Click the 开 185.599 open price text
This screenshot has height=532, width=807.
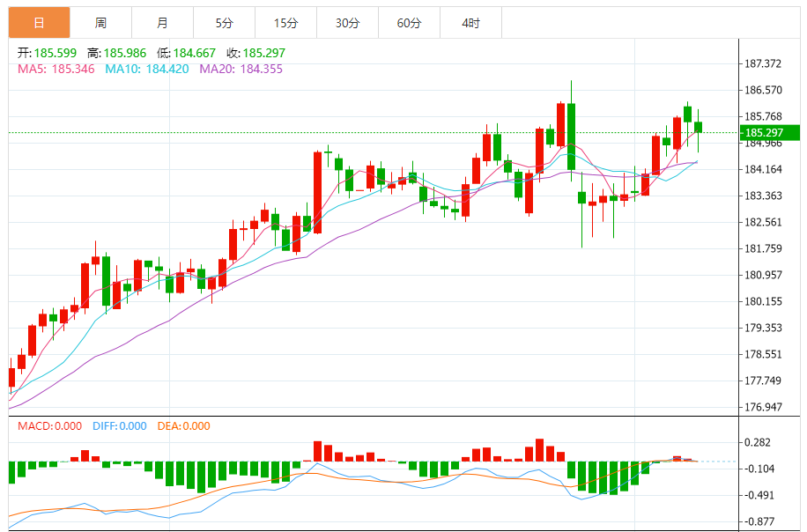pos(48,53)
